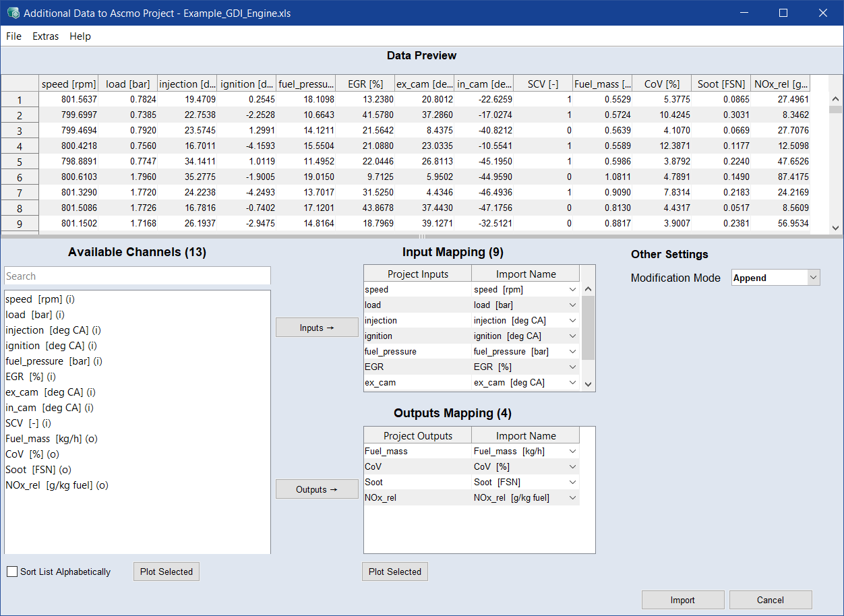Screen dimensions: 844x616
Task: Open the File menu
Action: point(13,36)
